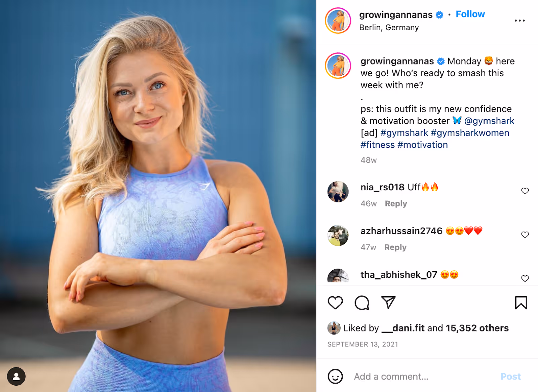The image size is (538, 392).
Task: Open the three-dot more options menu
Action: (x=520, y=21)
